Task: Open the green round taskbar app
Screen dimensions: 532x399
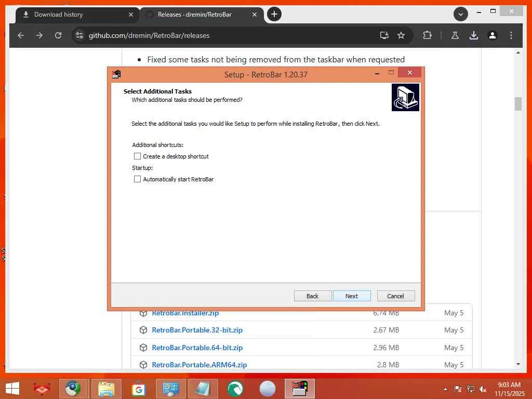Action: [x=235, y=389]
